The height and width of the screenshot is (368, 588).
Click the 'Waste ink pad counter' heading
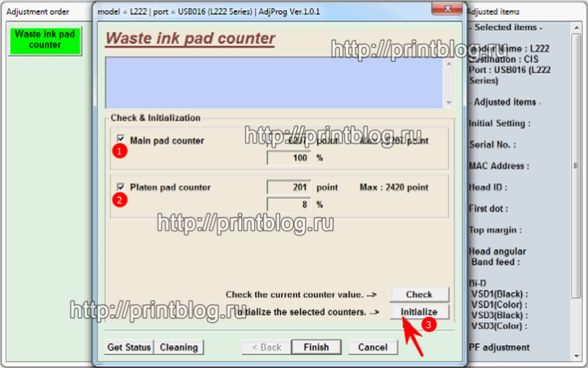[190, 38]
